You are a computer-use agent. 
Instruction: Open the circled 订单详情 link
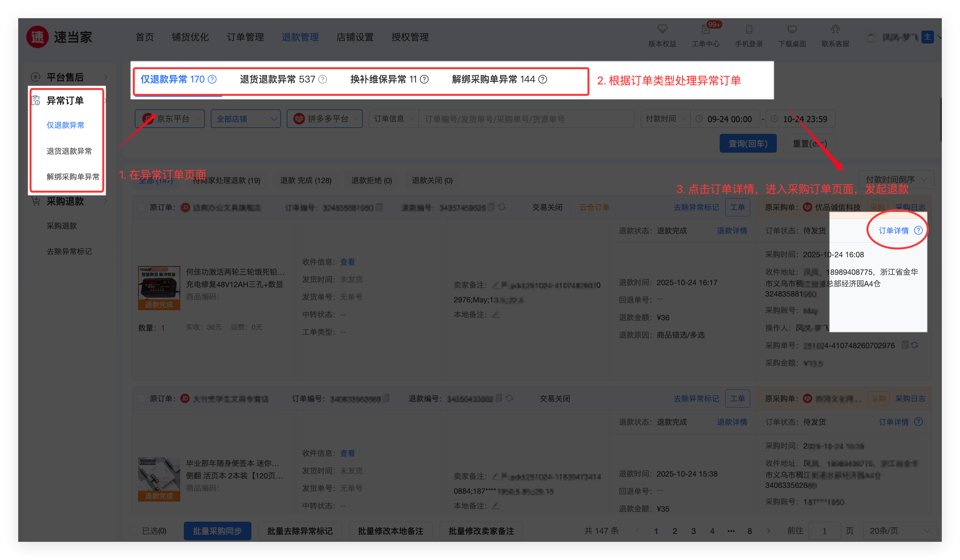coord(893,231)
